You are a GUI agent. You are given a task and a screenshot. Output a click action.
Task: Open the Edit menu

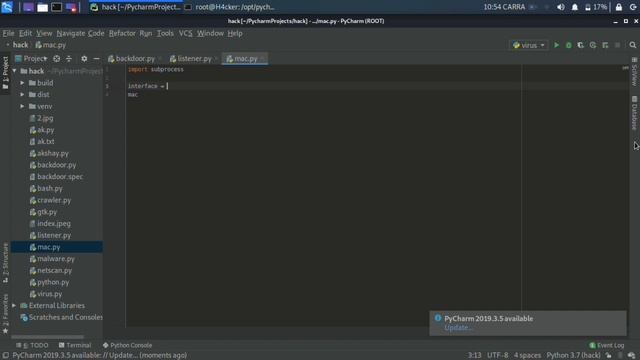(x=25, y=33)
